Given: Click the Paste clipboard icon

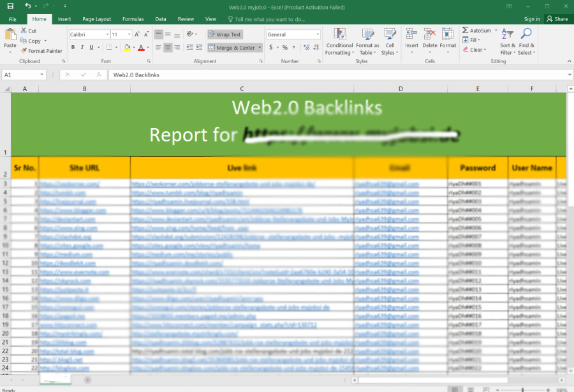Looking at the screenshot, I should (10, 34).
